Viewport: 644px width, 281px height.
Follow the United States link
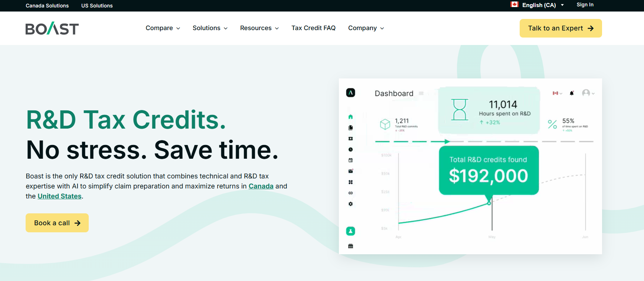point(59,196)
